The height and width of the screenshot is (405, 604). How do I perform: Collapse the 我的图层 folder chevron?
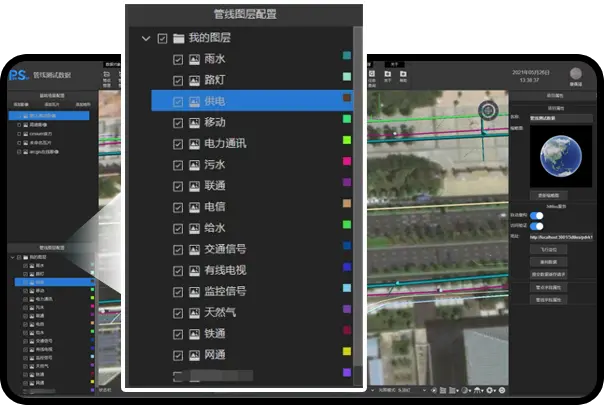[x=146, y=38]
